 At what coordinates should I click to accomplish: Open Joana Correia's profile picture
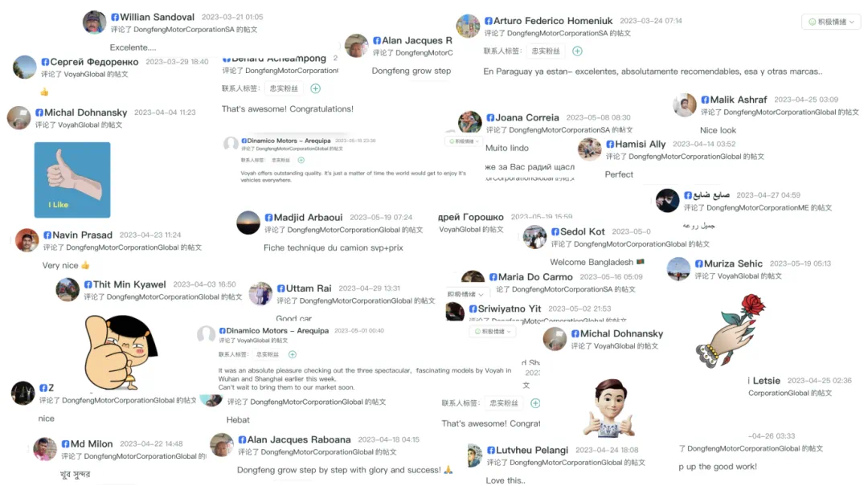470,122
